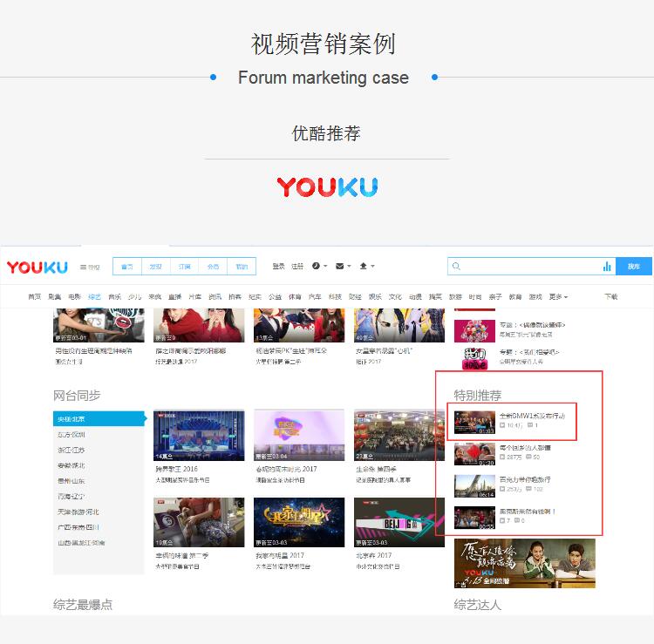Click the magnifier icon in search box
The width and height of the screenshot is (654, 644).
[x=456, y=267]
